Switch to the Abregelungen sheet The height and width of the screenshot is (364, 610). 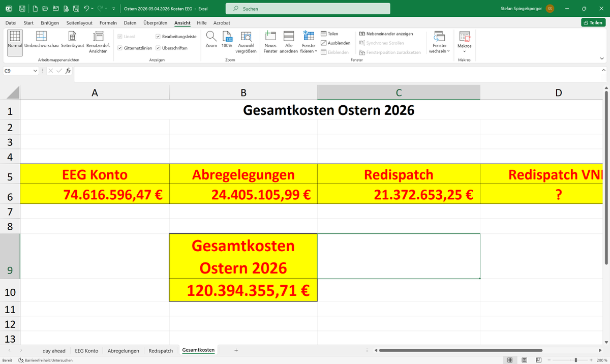[123, 351]
